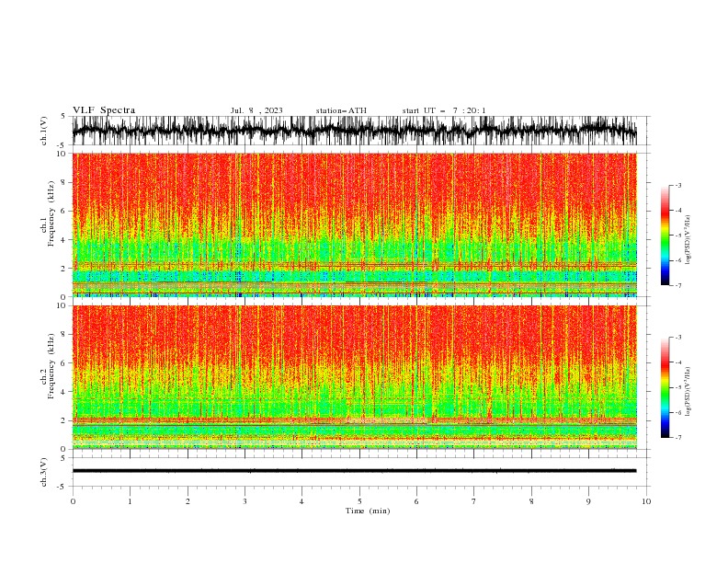728x563 pixels.
Task: Select the "Jul. 8, 2023" date text
Action: [x=256, y=110]
